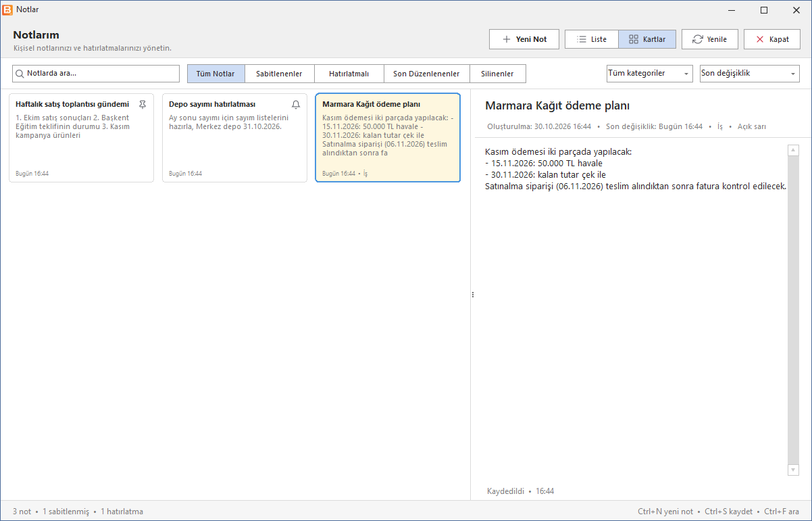Screen dimensions: 812x521
Task: Click the Son değişiklik: Bugün 16:44 metadata
Action: coord(654,126)
